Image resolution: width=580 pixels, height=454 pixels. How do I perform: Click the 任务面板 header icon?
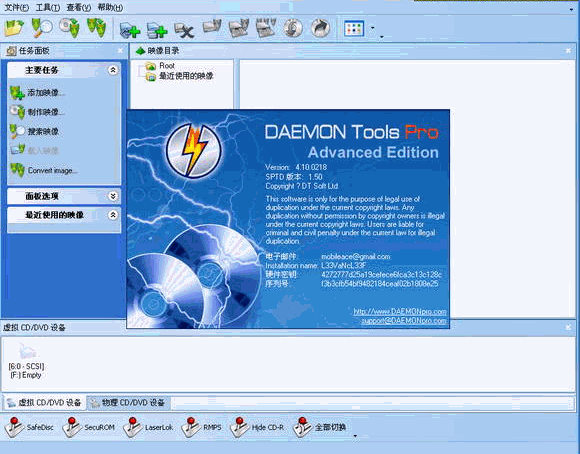point(11,51)
